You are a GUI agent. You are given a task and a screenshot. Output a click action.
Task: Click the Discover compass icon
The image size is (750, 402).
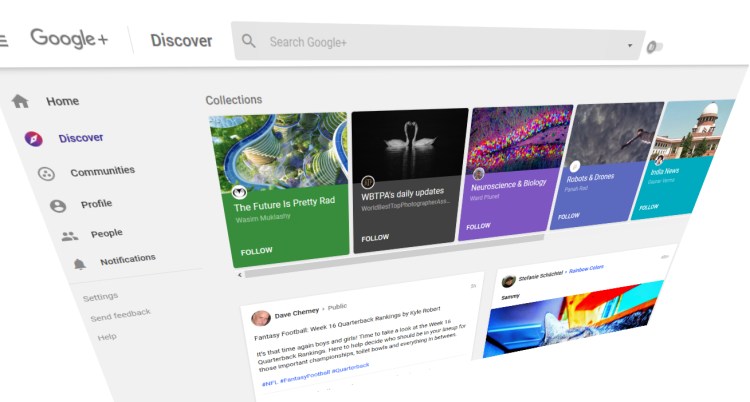click(x=34, y=139)
